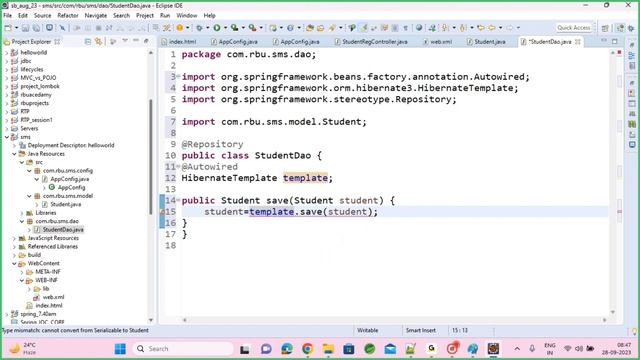Minimize the Project Explorer panel
This screenshot has height=360, width=640.
(x=136, y=41)
